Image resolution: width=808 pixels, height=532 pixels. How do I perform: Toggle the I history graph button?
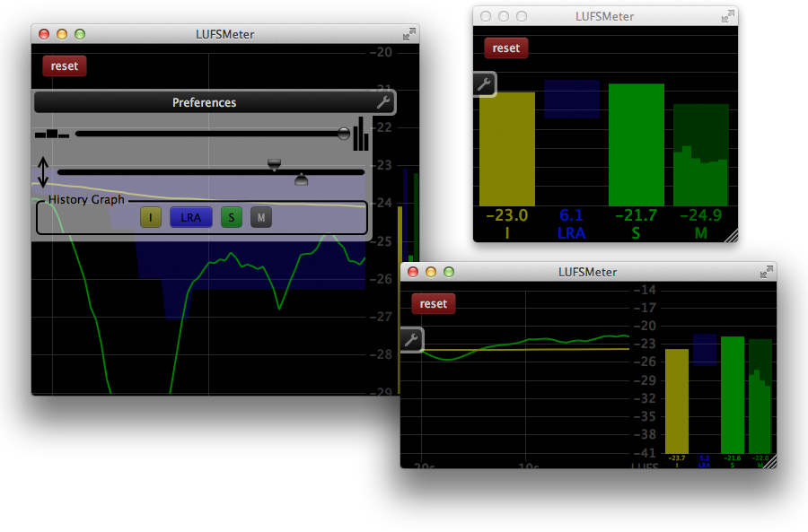pos(151,217)
